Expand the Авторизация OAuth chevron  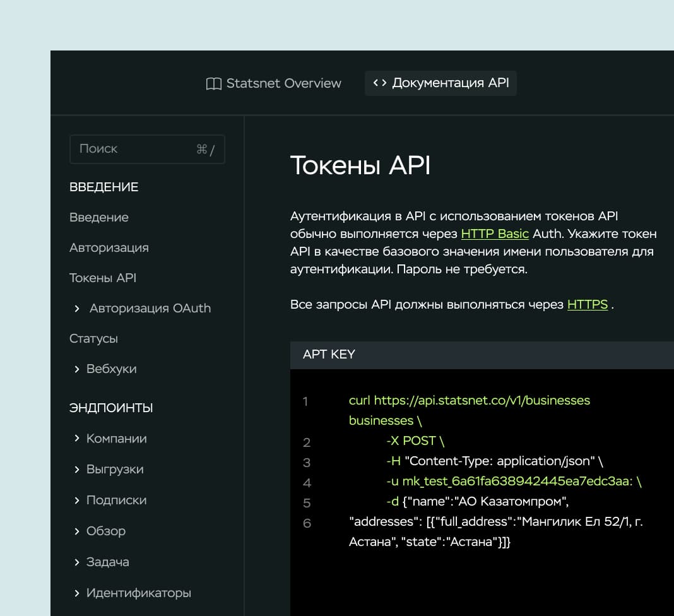[x=77, y=309]
